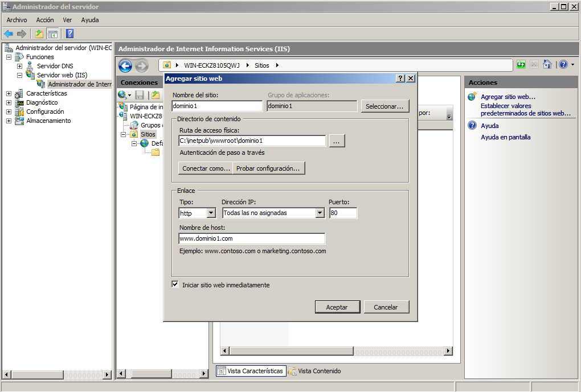Click the home icon in IIS address bar
Viewport: 581px width, 392px height.
[547, 65]
